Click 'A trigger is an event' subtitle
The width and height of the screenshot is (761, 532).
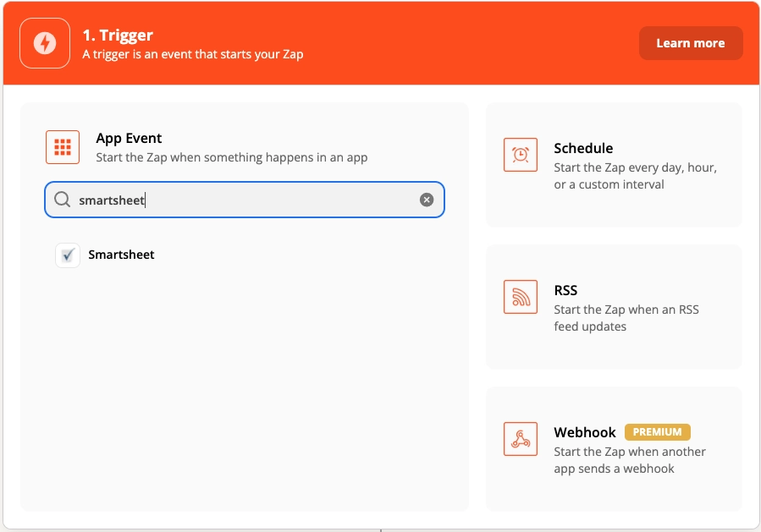(193, 54)
